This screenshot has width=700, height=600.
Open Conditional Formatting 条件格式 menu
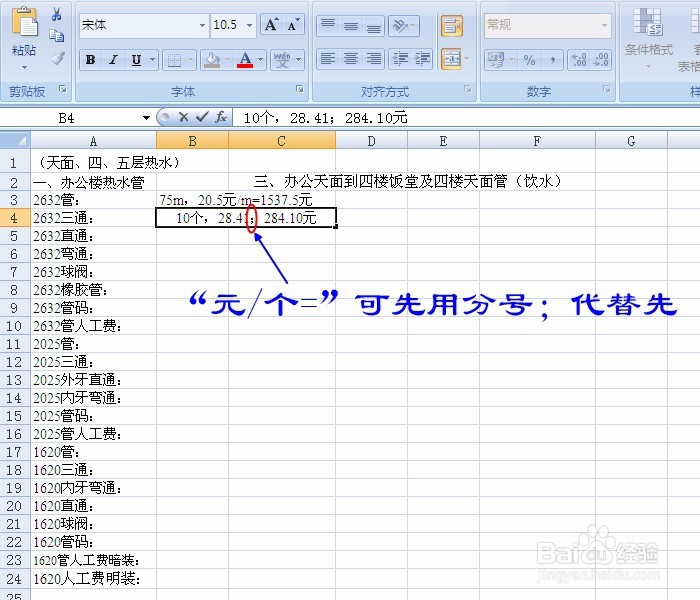coord(648,38)
